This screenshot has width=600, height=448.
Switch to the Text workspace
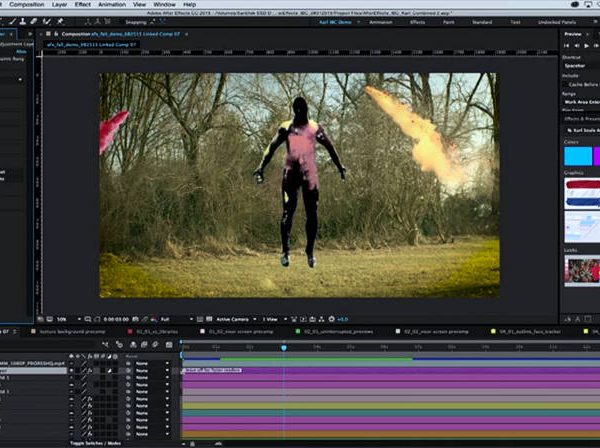[x=515, y=22]
